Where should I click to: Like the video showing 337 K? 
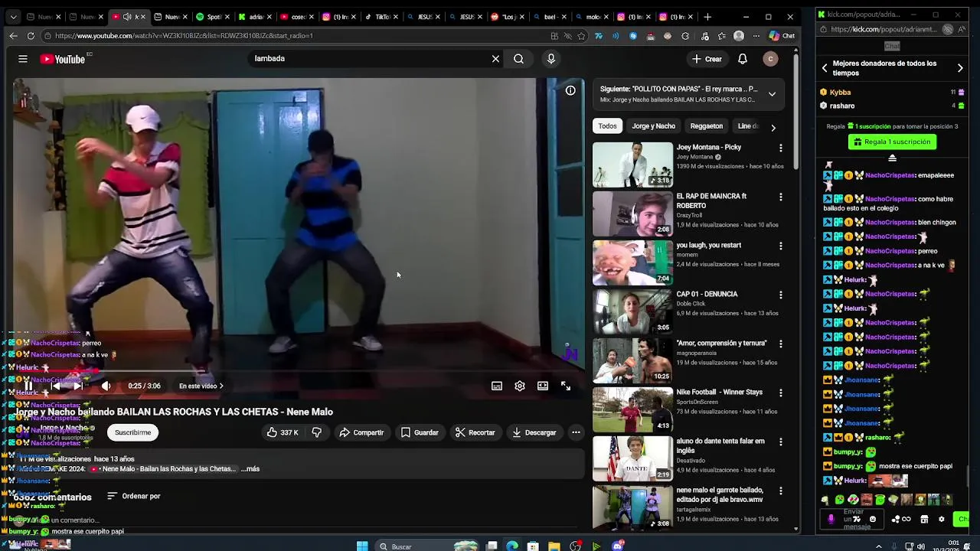(x=282, y=432)
